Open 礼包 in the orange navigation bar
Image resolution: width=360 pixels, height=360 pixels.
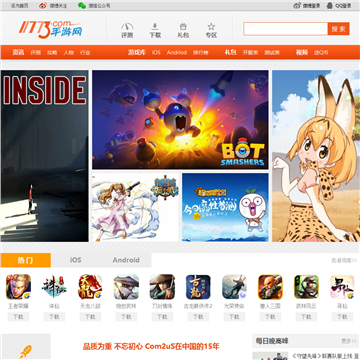pos(231,52)
